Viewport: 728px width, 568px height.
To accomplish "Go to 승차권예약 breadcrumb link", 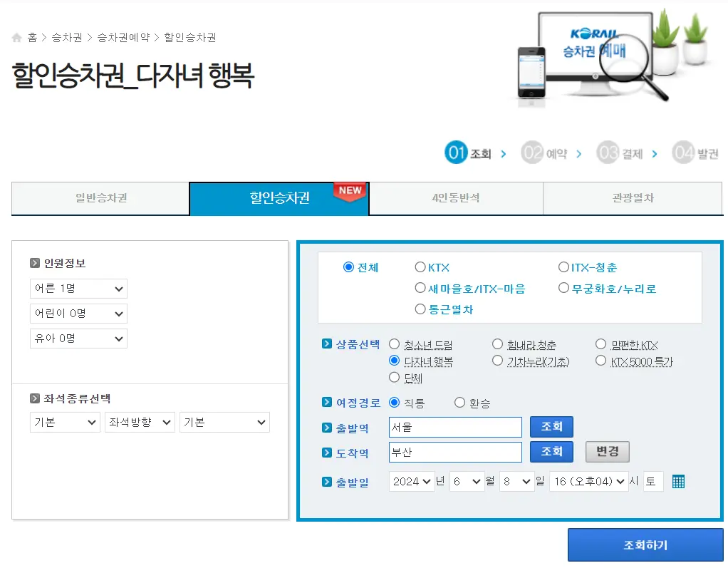I will (123, 38).
